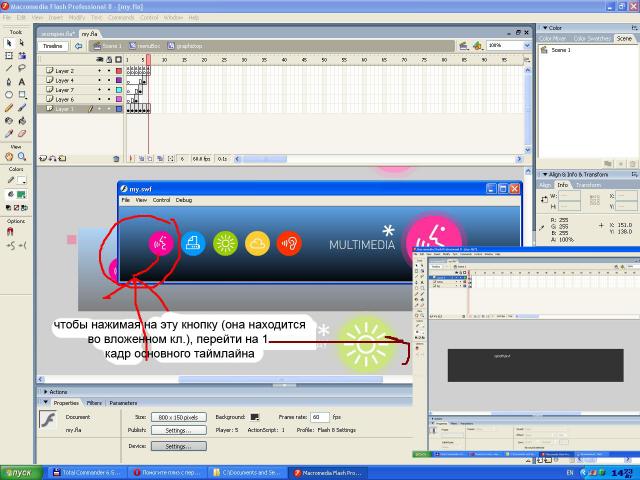Click the Publish Settings button
640x480 pixels.
[178, 430]
